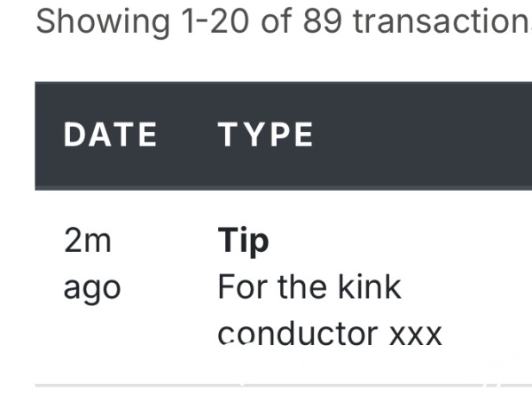
Task: Click the '2m' timestamp text
Action: tap(88, 240)
